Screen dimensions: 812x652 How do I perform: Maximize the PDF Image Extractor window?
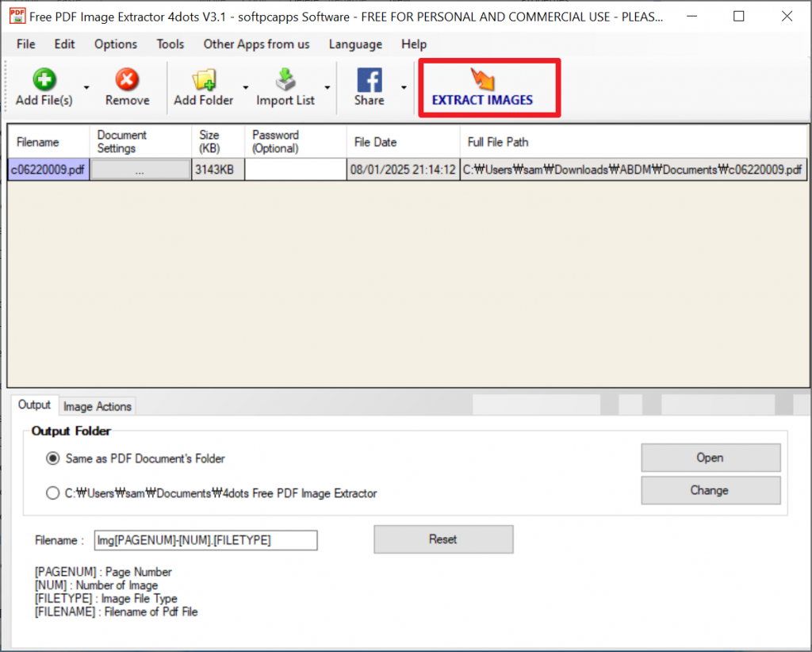pyautogui.click(x=739, y=16)
